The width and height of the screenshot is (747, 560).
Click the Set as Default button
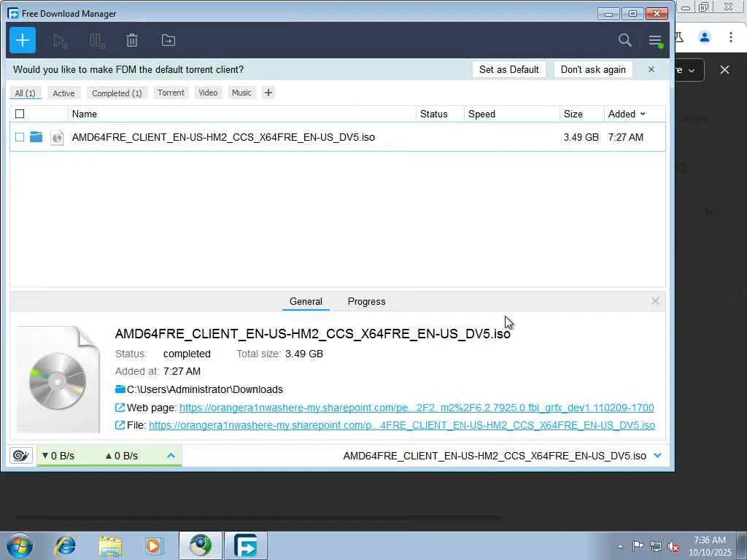point(508,69)
